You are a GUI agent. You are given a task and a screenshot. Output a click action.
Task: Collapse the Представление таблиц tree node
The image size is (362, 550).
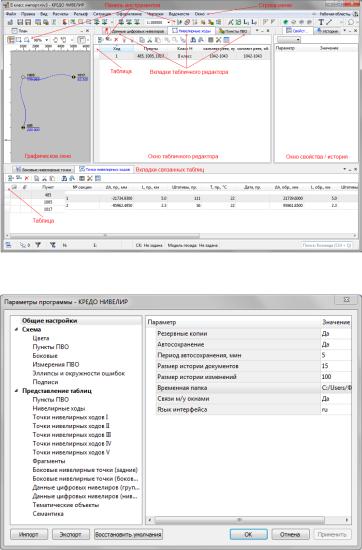pos(17,391)
